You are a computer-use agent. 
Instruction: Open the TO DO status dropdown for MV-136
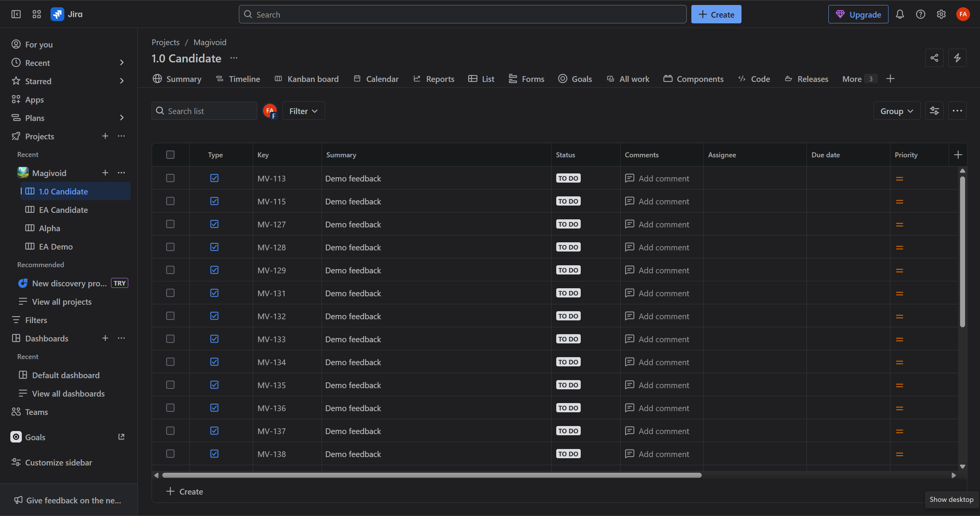[x=568, y=408]
